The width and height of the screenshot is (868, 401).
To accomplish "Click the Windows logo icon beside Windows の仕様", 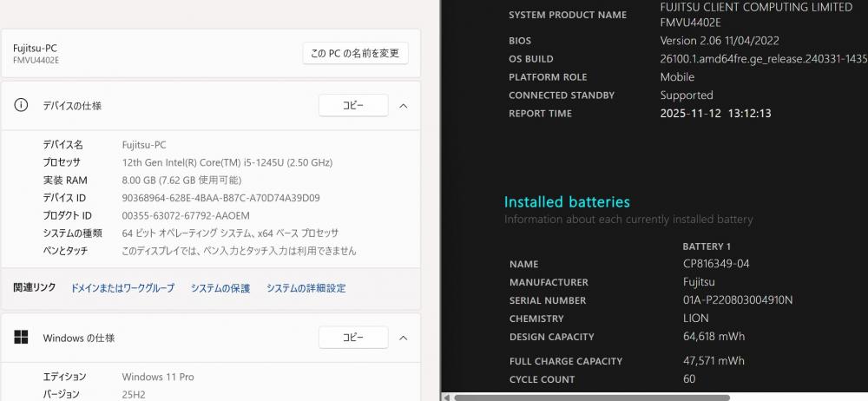I will pyautogui.click(x=21, y=338).
